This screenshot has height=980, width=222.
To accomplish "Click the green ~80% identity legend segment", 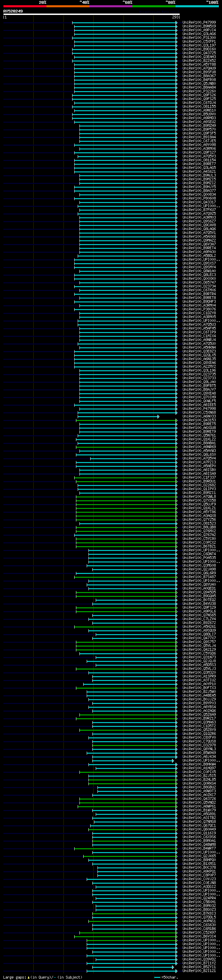I will pos(154,6).
